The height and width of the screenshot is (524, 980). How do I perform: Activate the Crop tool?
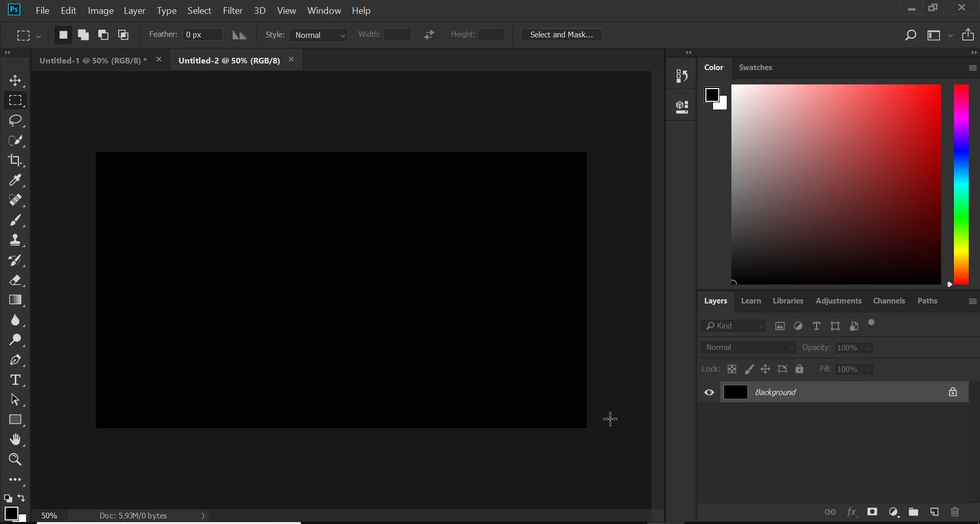click(15, 161)
